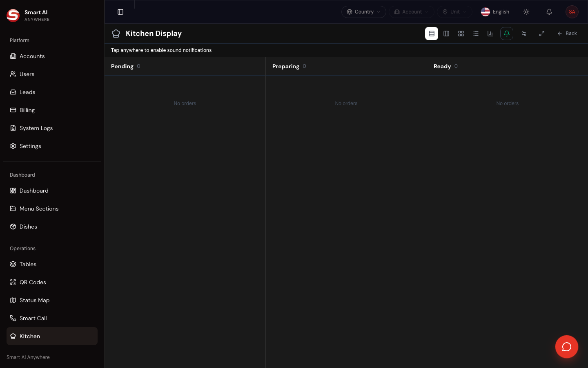Open Status Map in the sidebar

coord(52,300)
